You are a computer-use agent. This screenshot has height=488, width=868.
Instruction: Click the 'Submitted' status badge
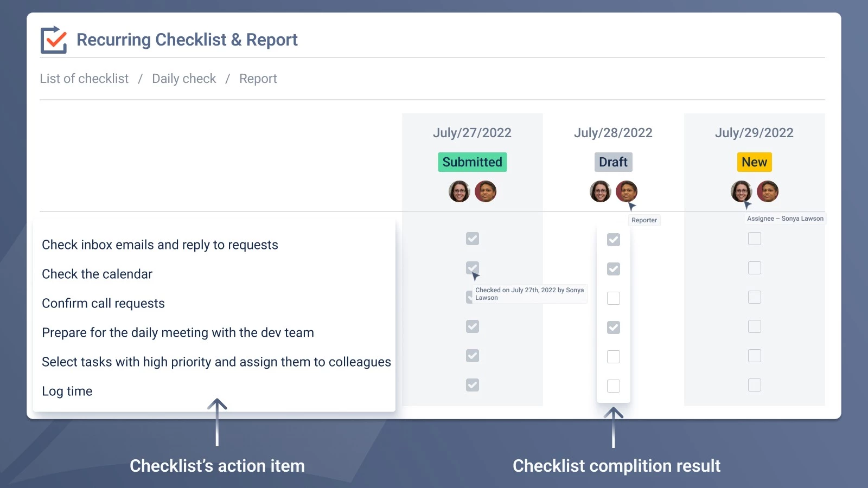pos(472,162)
